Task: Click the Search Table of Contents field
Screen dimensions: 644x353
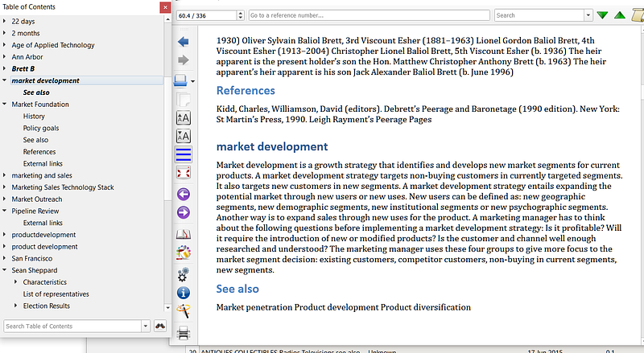Action: [x=72, y=326]
